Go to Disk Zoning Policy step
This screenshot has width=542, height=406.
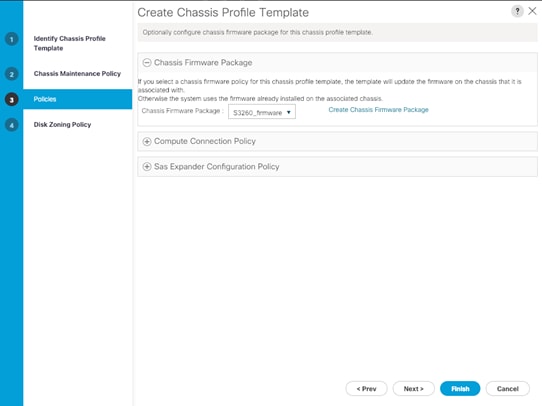coord(62,124)
